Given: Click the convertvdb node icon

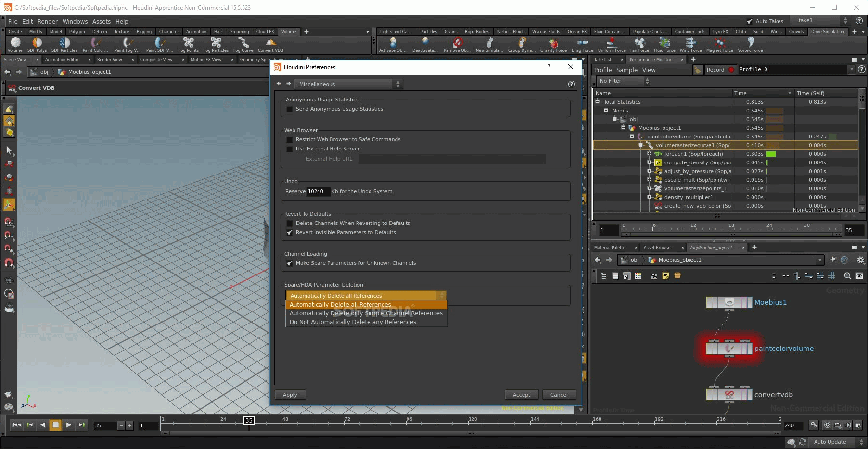Looking at the screenshot, I should pos(729,395).
